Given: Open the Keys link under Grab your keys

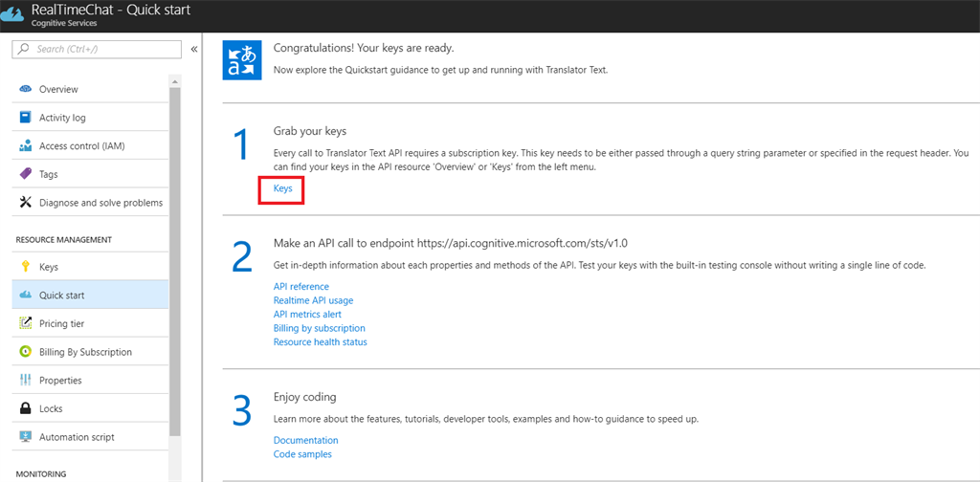Looking at the screenshot, I should tap(282, 189).
